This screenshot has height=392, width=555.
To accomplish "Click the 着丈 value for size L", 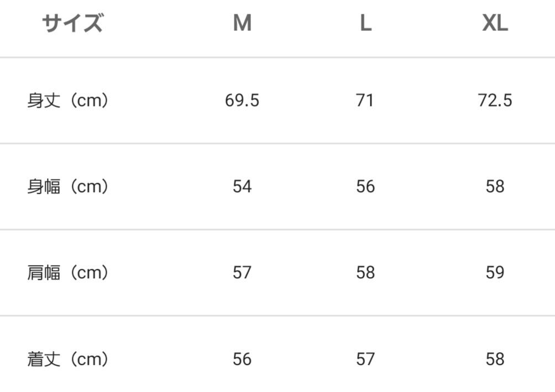I will [365, 359].
